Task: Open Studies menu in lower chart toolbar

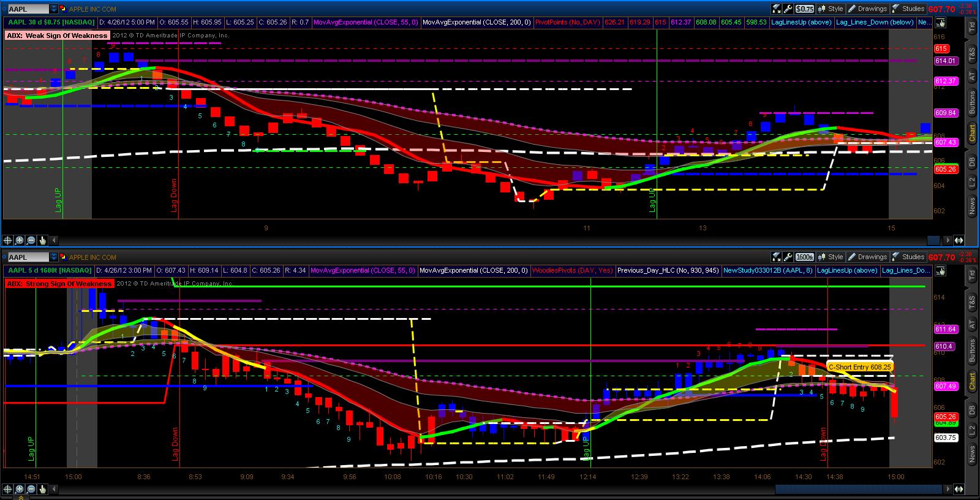Action: click(x=908, y=257)
